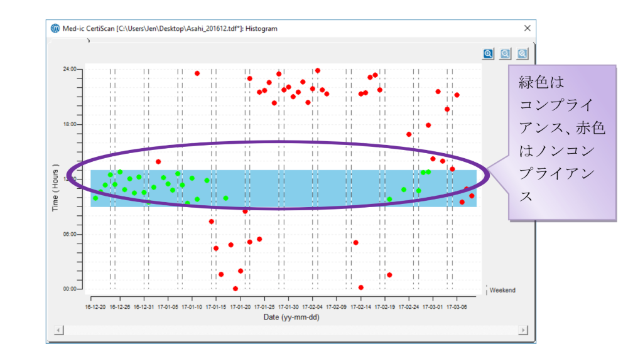Click the Weekend legend label
This screenshot has height=364, width=628.
pos(502,290)
